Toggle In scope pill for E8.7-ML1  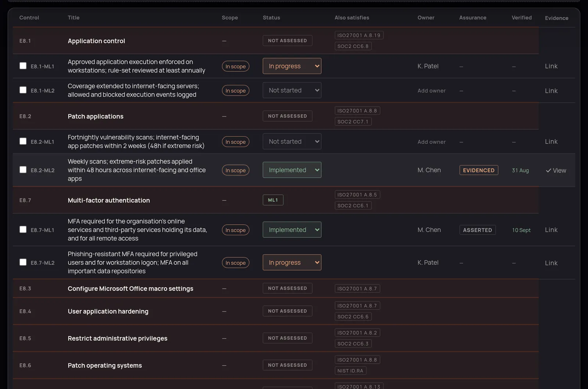236,230
